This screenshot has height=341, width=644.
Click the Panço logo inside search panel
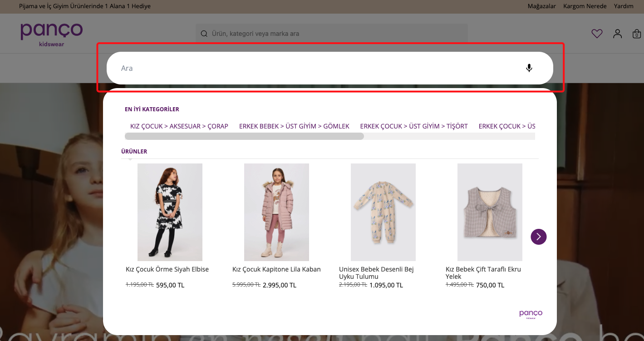530,313
